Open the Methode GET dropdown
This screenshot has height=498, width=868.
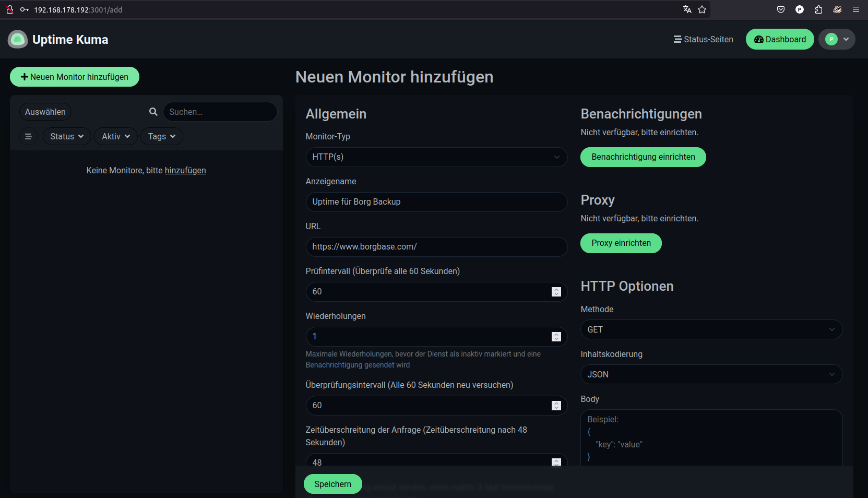coord(711,329)
